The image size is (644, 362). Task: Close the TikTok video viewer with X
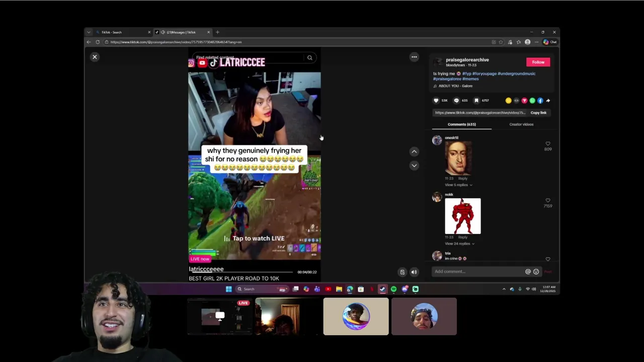coord(95,57)
